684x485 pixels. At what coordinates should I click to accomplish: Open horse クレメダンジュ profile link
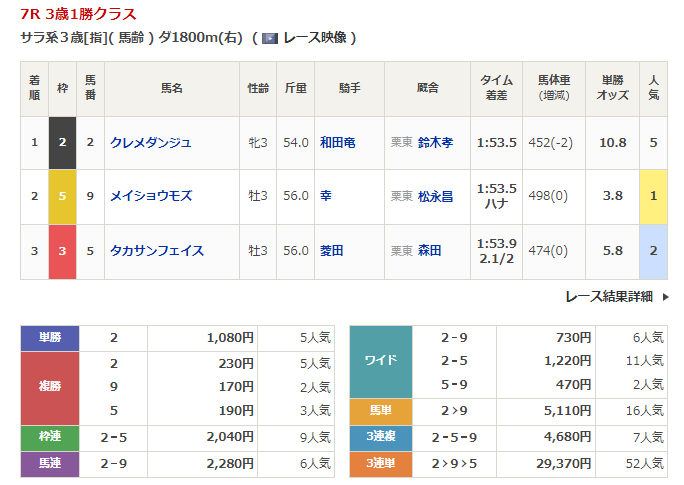click(151, 142)
